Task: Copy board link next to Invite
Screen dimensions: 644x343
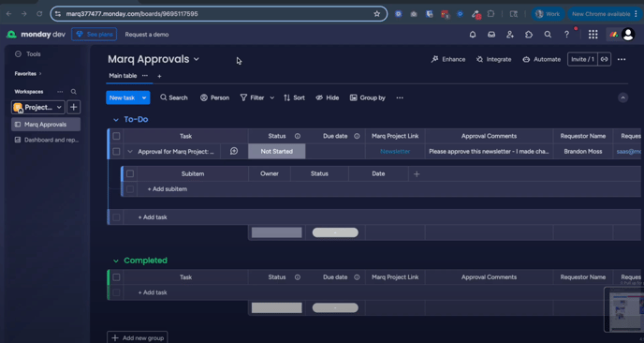Action: (x=604, y=59)
